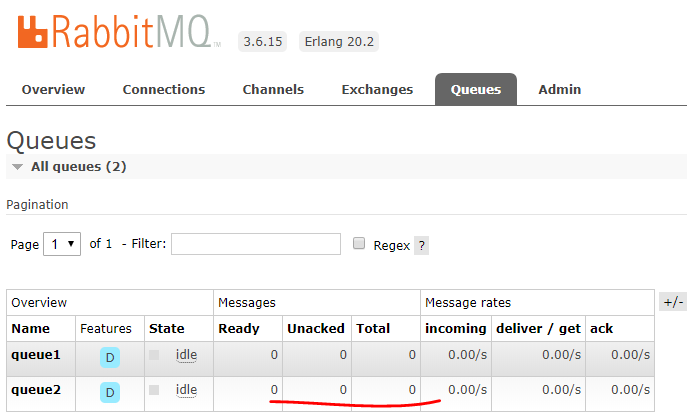
Task: Select the Exchanges tab
Action: click(x=377, y=89)
